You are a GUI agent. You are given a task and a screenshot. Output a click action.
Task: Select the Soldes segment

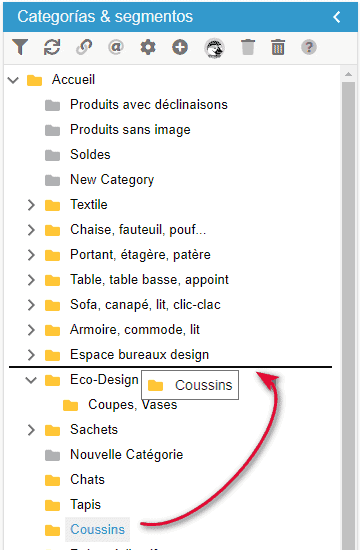pyautogui.click(x=90, y=155)
